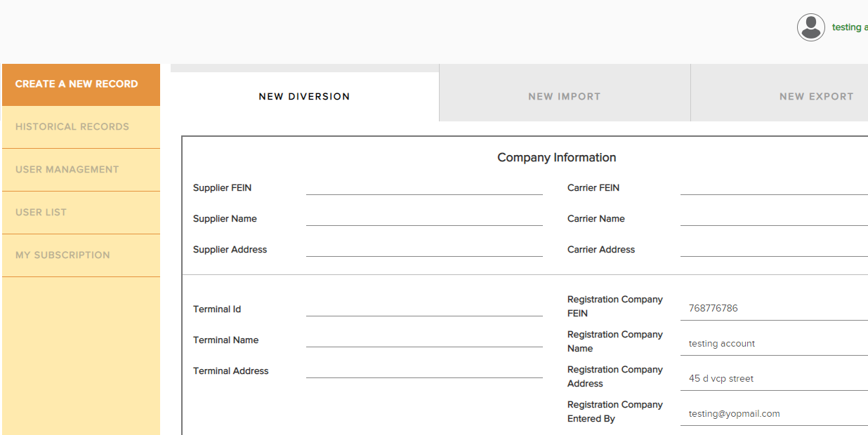Click the Carrier Name text field
Screen dimensions: 868x435
pyautogui.click(x=774, y=218)
